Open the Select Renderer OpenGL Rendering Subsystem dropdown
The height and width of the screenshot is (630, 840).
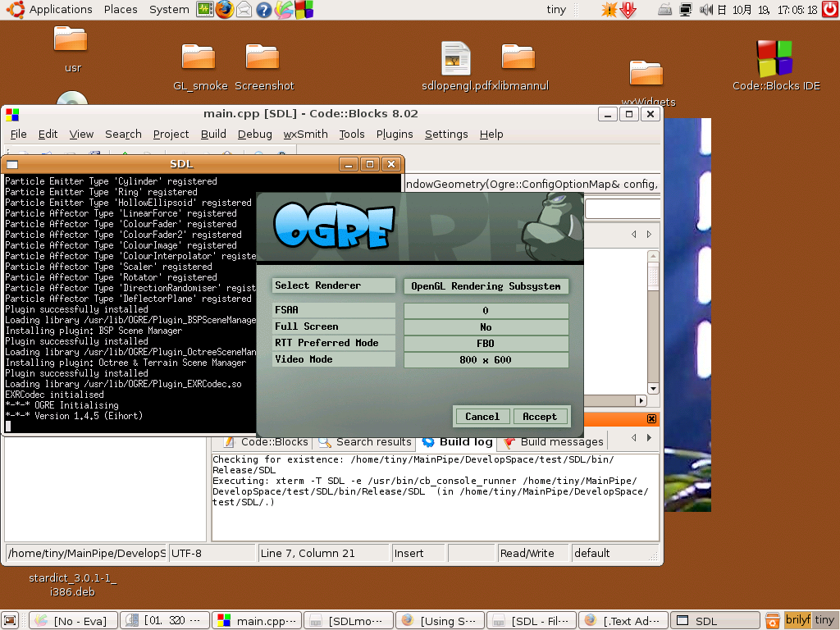486,286
